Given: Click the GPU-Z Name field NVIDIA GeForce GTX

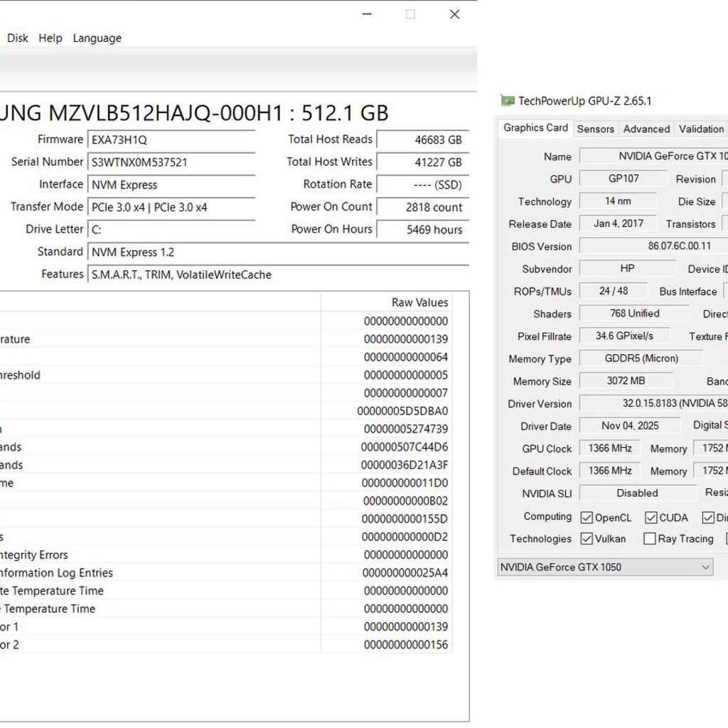Looking at the screenshot, I should 653,156.
